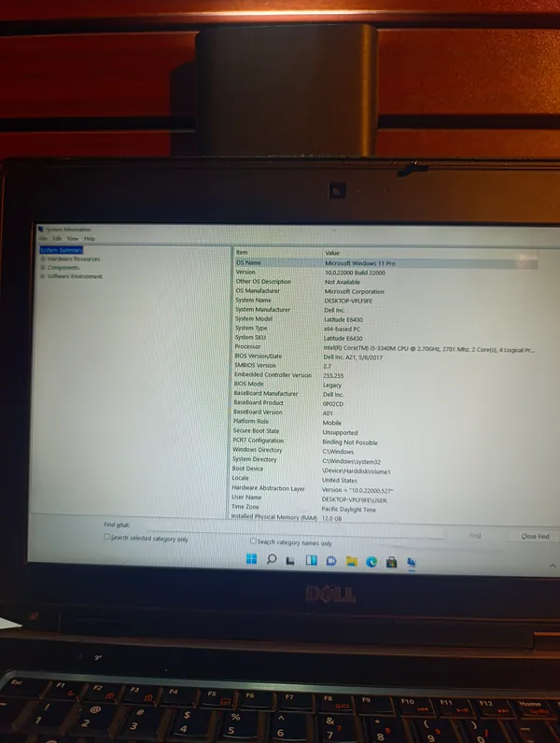Launch Microsoft Edge from taskbar

(371, 562)
